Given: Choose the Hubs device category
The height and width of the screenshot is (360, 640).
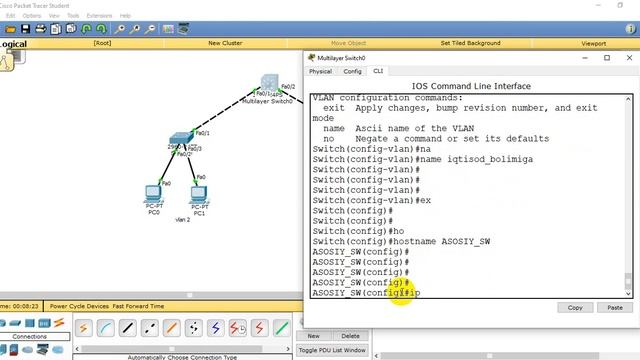Looking at the screenshot, I should [30, 323].
